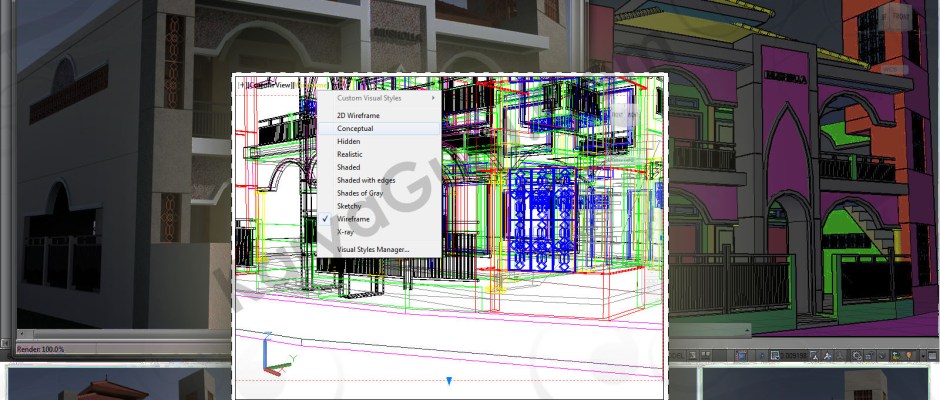
Task: Click the orange Isolate Objects bulb icon
Action: tap(909, 356)
